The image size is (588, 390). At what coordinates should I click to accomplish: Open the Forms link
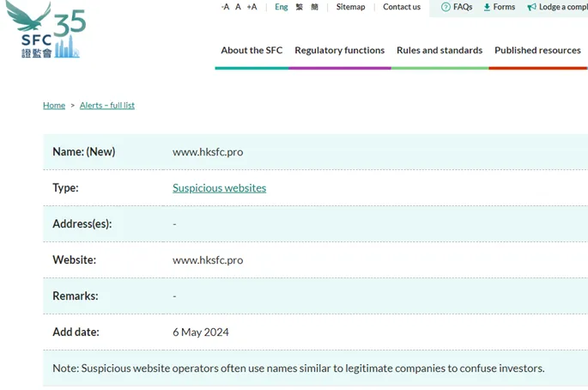pyautogui.click(x=504, y=7)
